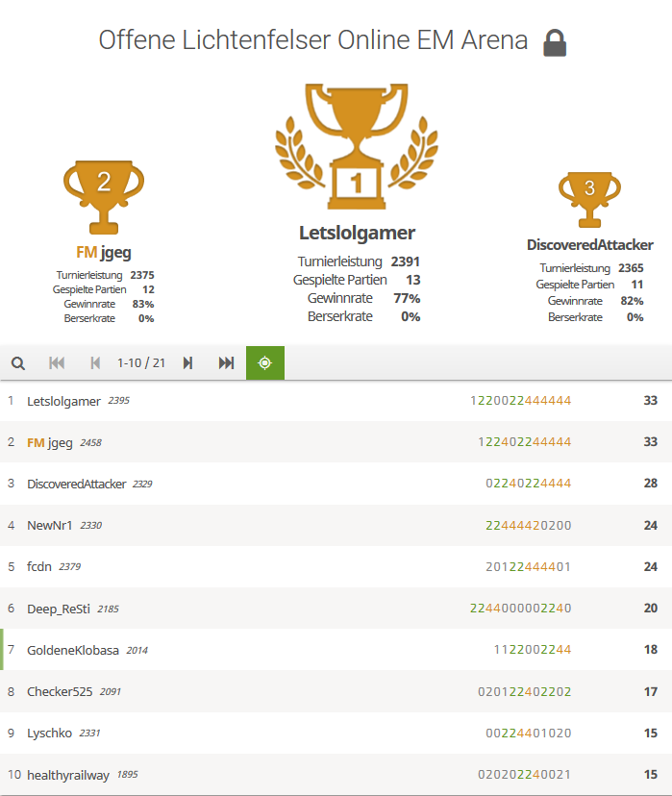This screenshot has height=796, width=672.
Task: Open FM jgeg podium profile name
Action: tap(104, 254)
